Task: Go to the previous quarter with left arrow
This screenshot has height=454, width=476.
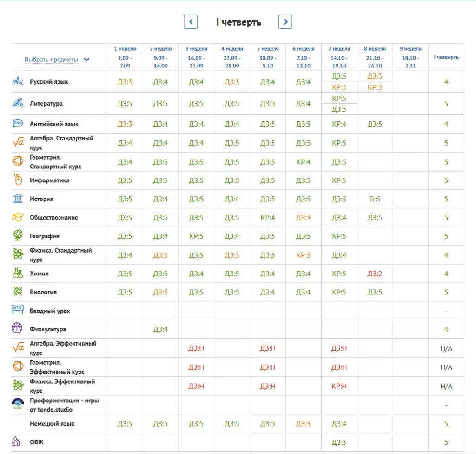Action: pyautogui.click(x=191, y=22)
